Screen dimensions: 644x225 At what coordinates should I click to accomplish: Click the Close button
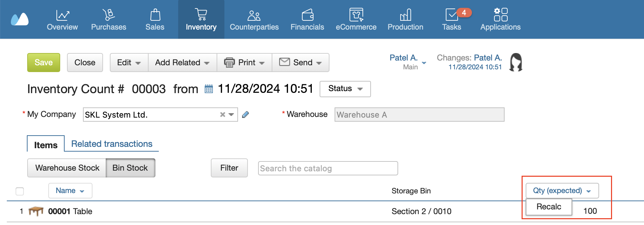coord(85,63)
